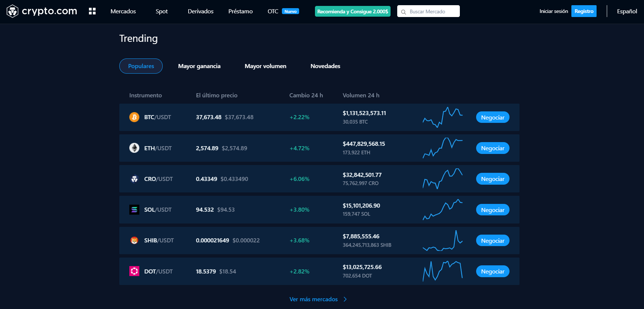
Task: Click Negociar for CRO/USDT
Action: 493,179
